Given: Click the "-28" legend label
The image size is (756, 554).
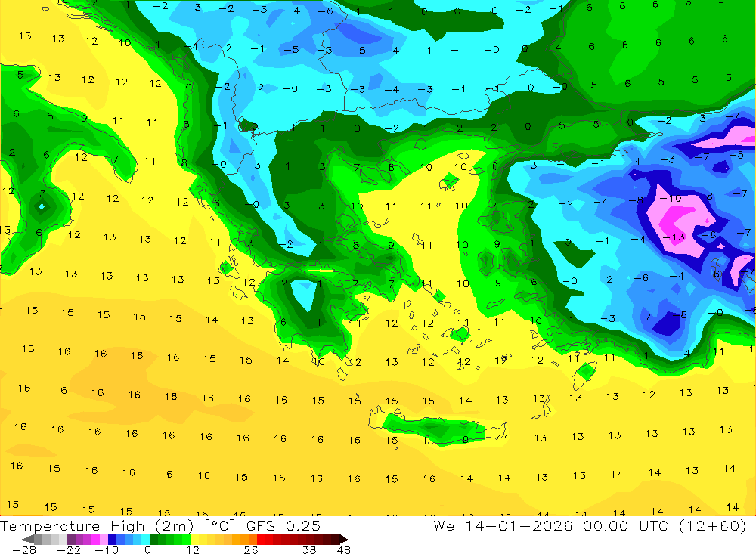Looking at the screenshot, I should [x=24, y=550].
